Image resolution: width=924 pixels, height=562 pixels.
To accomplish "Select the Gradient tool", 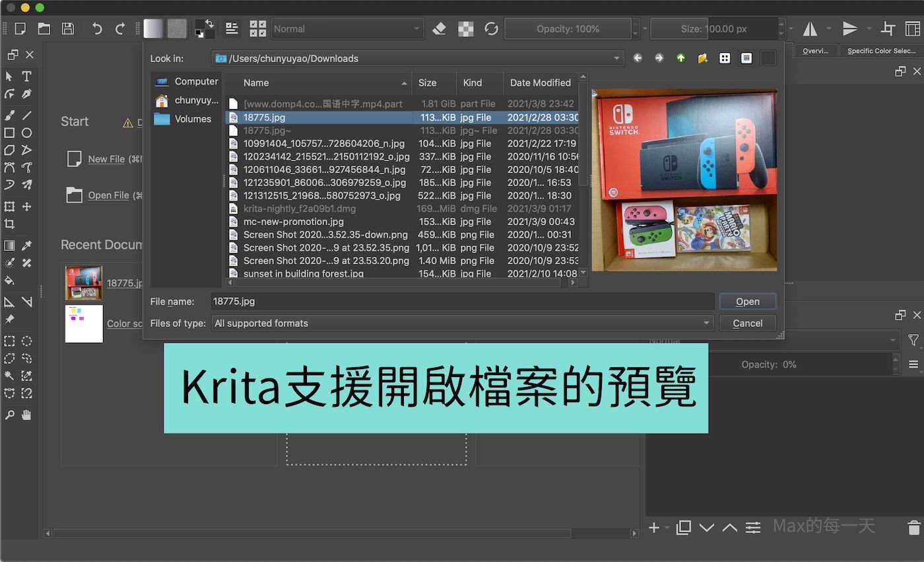I will pos(9,246).
